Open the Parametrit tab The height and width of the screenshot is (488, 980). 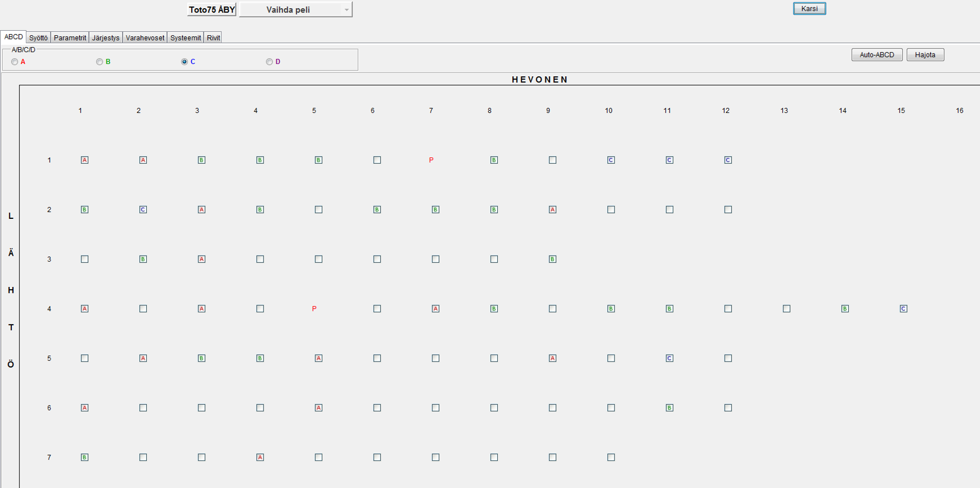tap(70, 38)
